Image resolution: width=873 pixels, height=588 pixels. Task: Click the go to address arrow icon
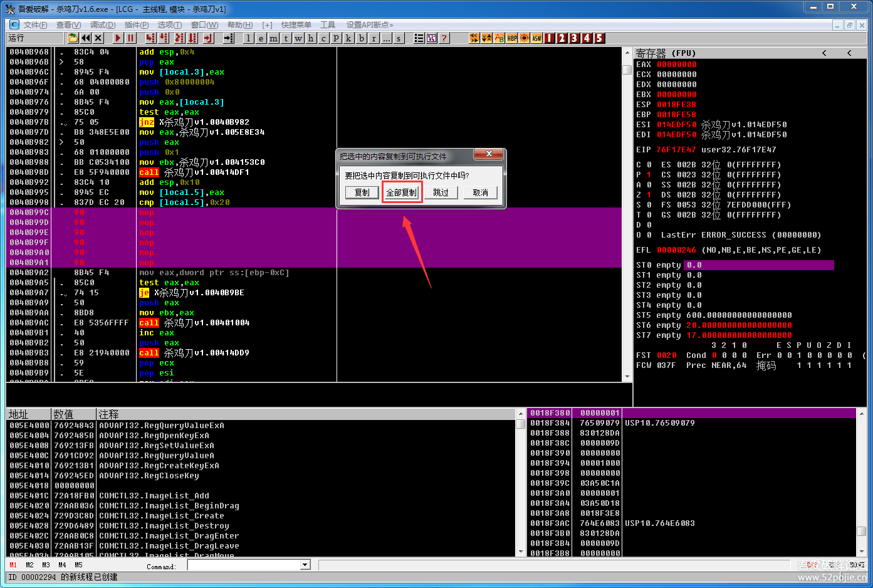229,38
